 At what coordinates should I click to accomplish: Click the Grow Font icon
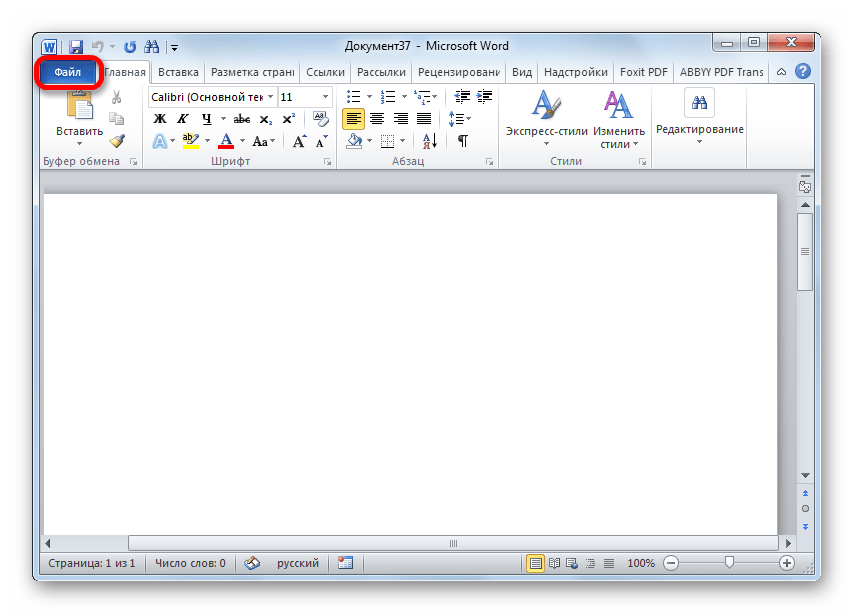pos(300,141)
